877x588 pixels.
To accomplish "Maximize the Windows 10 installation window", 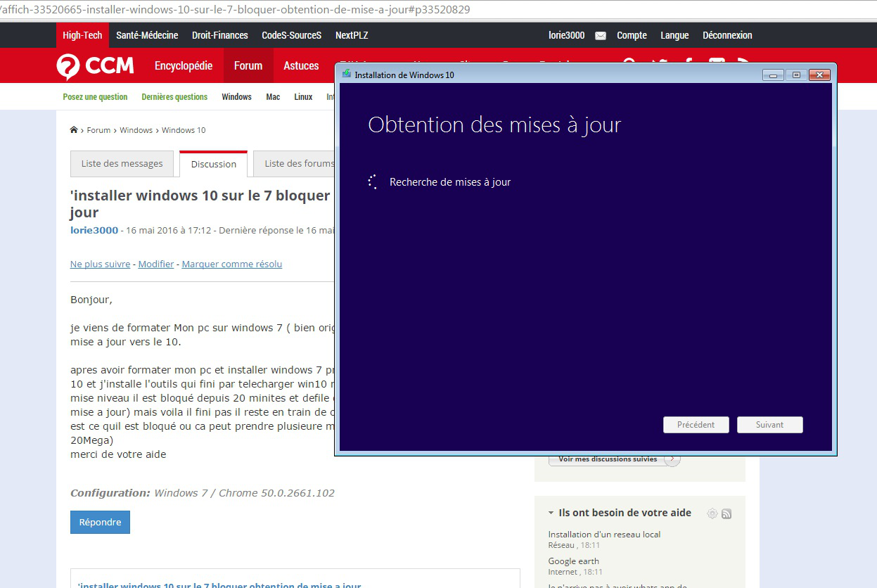I will coord(796,75).
